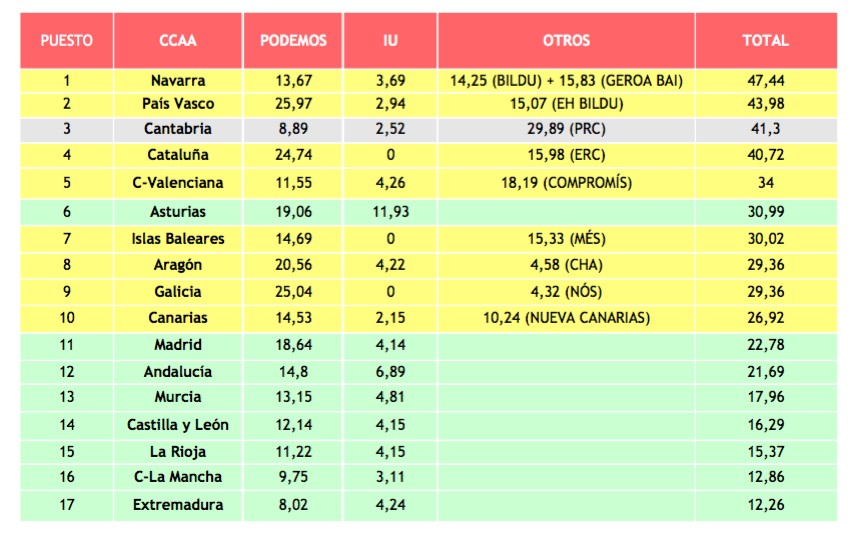Select the Madrid cell

(177, 345)
